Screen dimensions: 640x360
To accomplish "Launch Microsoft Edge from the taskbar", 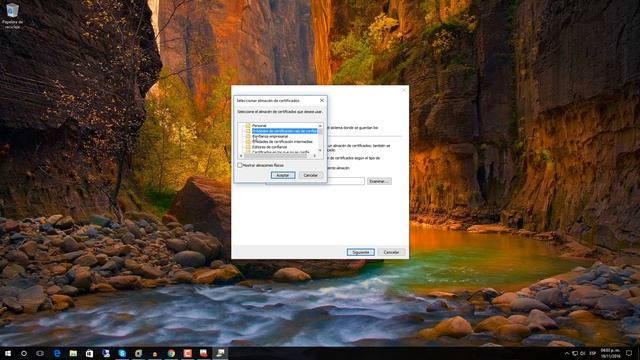I will [x=57, y=353].
